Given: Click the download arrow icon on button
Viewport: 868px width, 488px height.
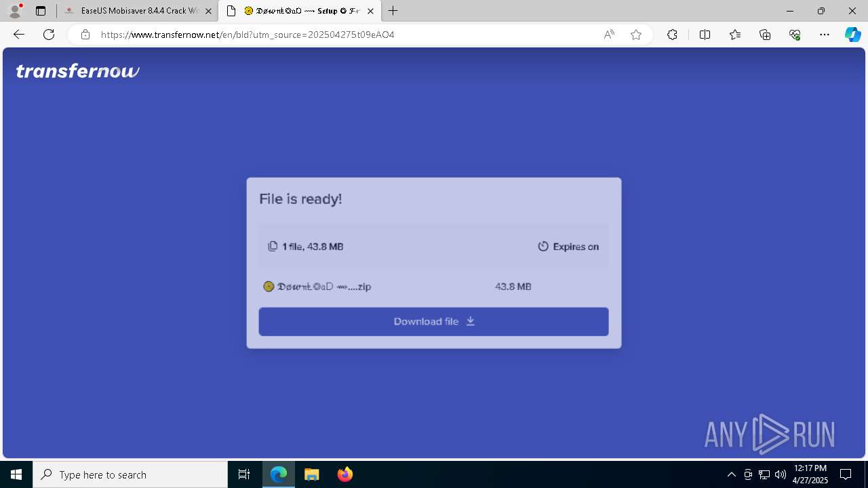Looking at the screenshot, I should 471,321.
